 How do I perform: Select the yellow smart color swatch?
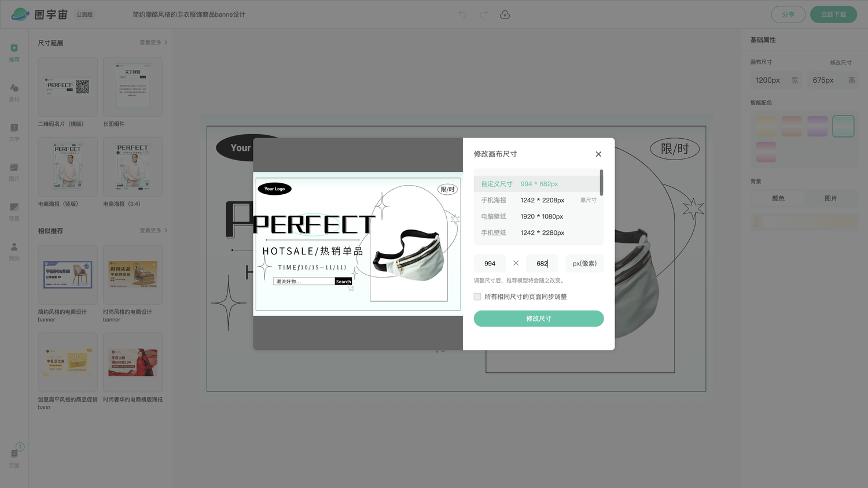766,126
